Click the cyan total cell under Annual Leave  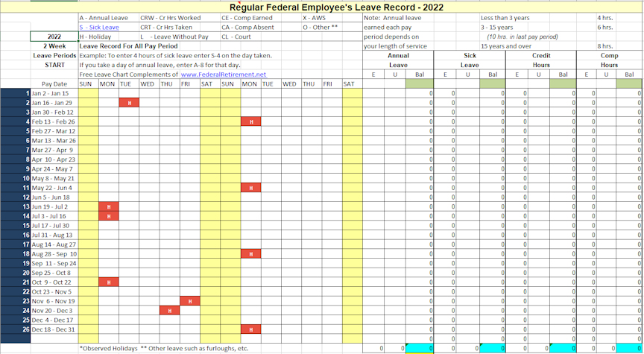pos(420,348)
